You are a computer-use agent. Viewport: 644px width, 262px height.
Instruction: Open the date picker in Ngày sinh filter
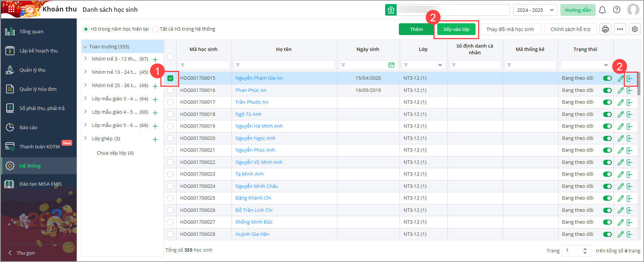[391, 65]
